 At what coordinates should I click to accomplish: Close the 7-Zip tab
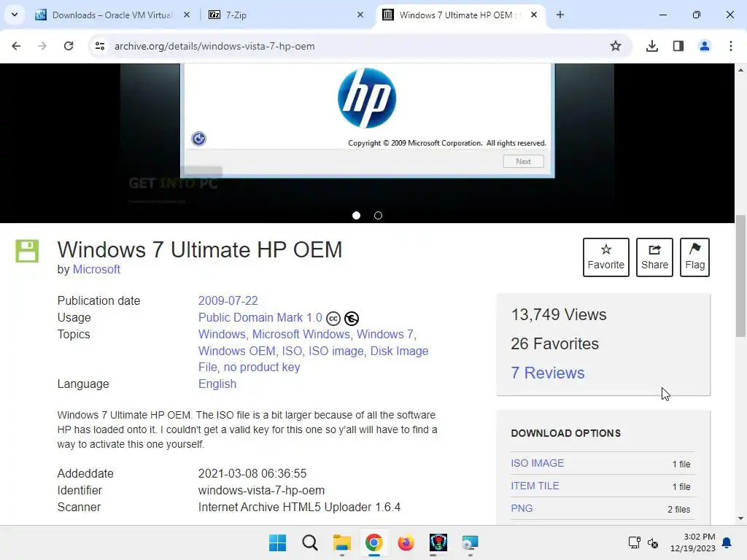click(x=360, y=15)
